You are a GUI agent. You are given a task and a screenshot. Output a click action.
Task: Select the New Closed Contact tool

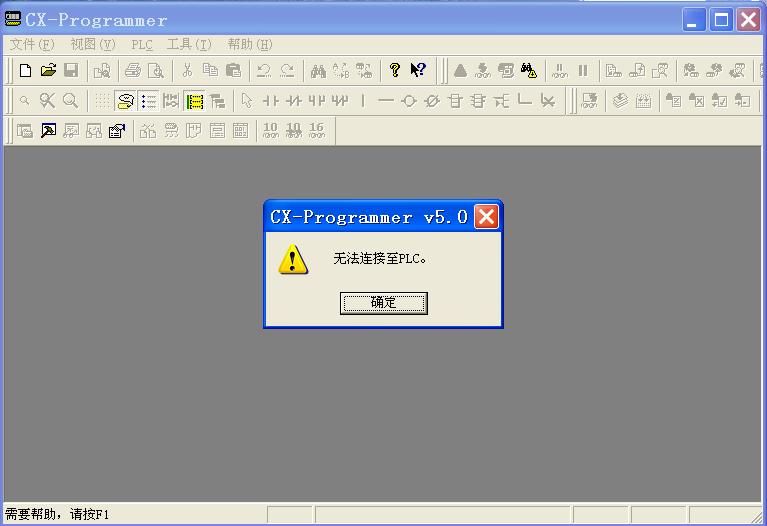tap(293, 101)
